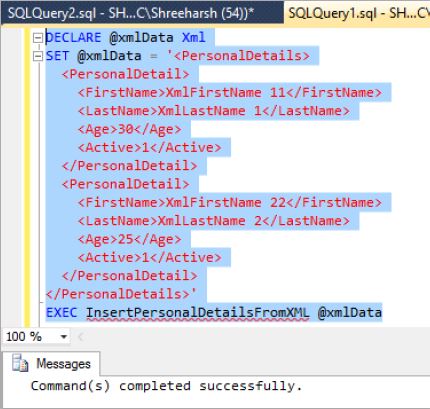Click the Messages tab document icon
This screenshot has height=409, width=430.
click(x=20, y=363)
